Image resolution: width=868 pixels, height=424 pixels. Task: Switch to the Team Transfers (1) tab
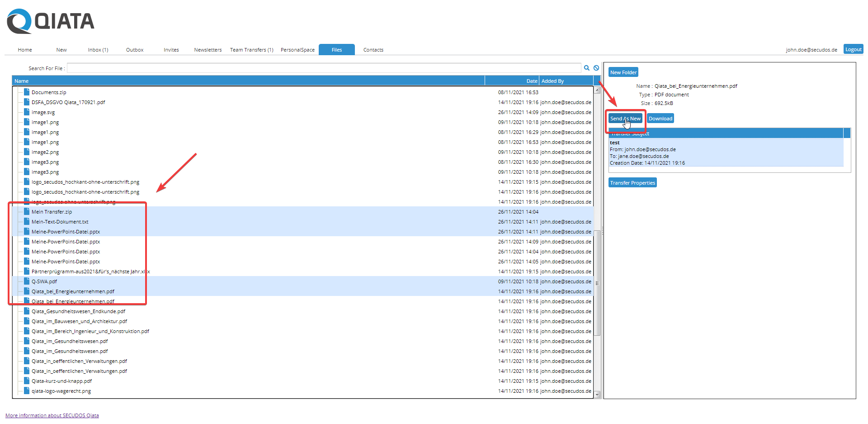(251, 50)
